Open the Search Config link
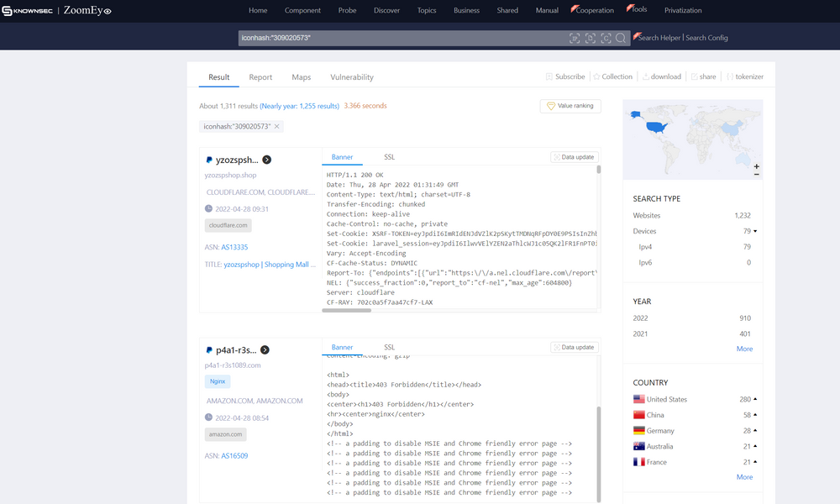The width and height of the screenshot is (840, 504). point(706,38)
